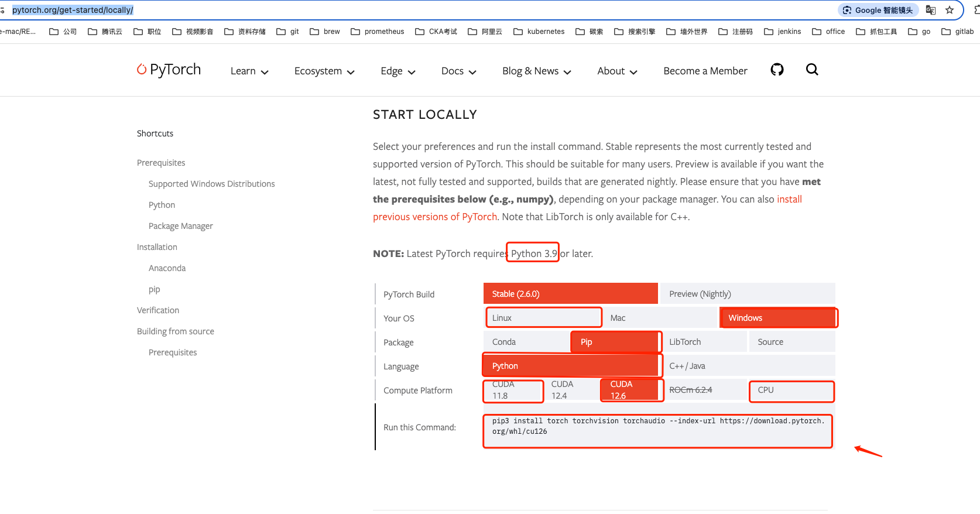Open site search magnifier icon
980x514 pixels.
pos(812,70)
